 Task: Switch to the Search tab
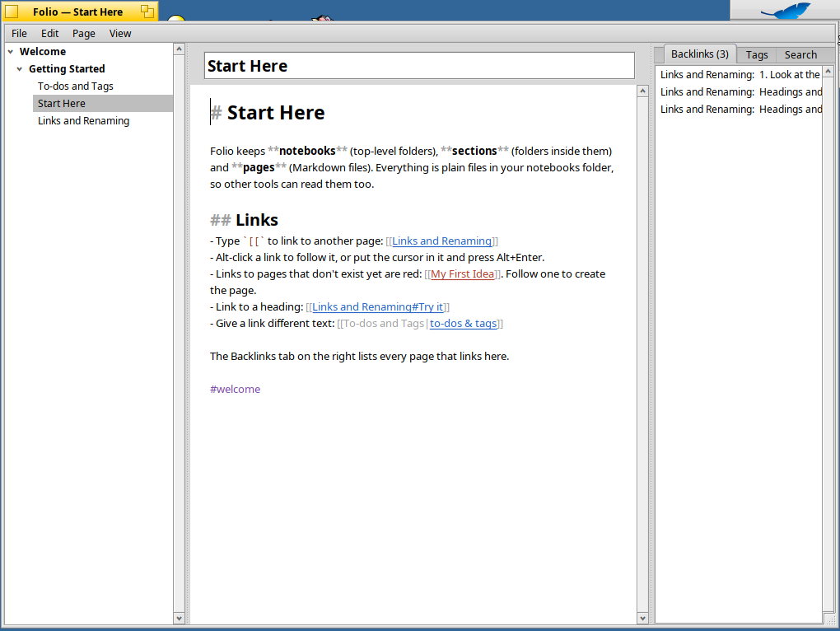pos(800,54)
